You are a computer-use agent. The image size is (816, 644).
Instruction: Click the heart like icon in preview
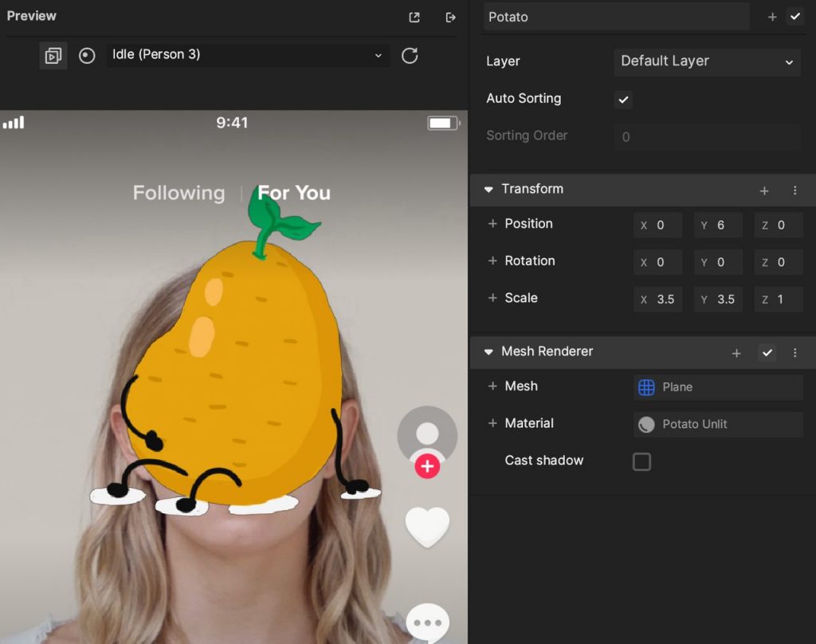pyautogui.click(x=427, y=527)
